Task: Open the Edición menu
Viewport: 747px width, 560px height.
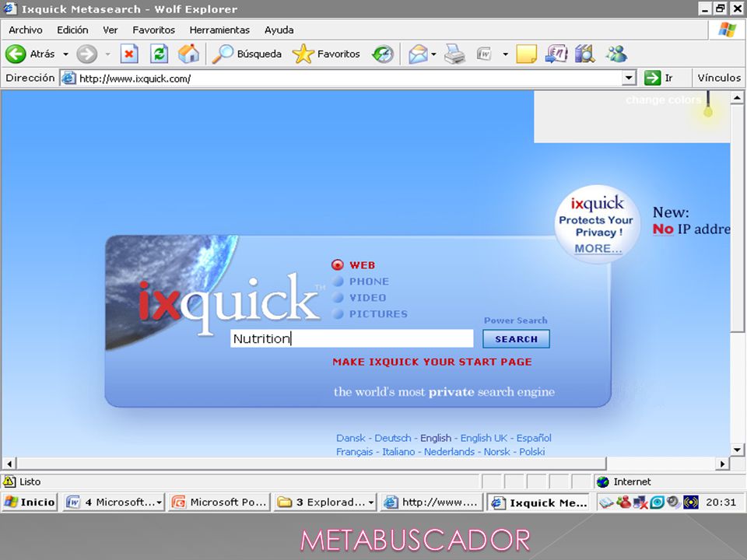Action: pyautogui.click(x=72, y=30)
